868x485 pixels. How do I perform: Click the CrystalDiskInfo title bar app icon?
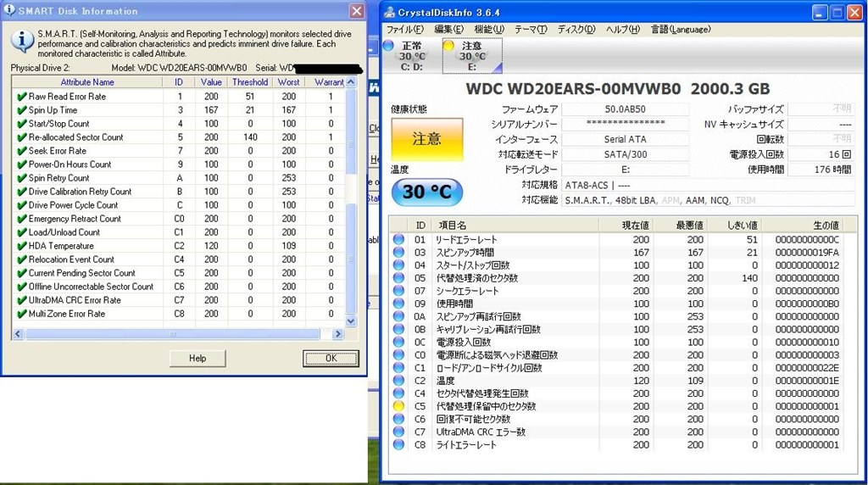pos(390,12)
